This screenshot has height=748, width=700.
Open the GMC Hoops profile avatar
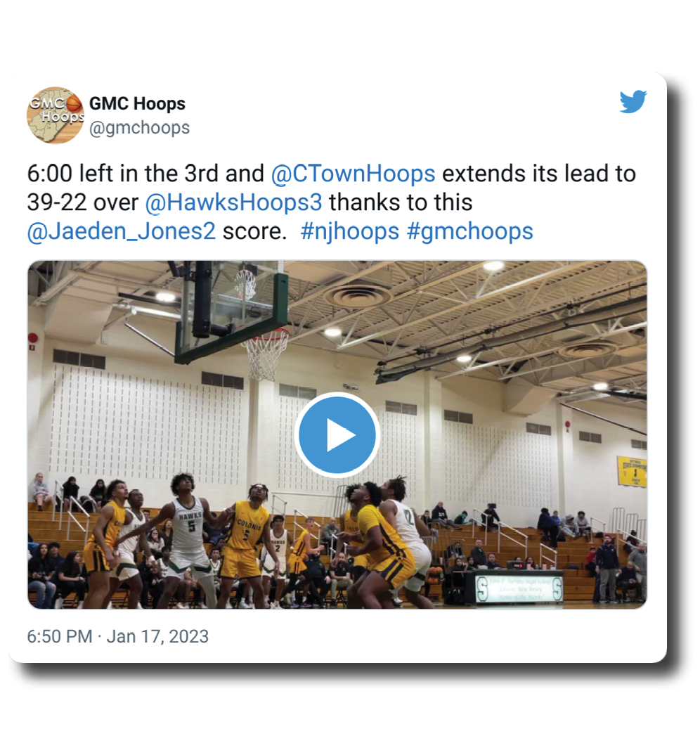coord(56,115)
